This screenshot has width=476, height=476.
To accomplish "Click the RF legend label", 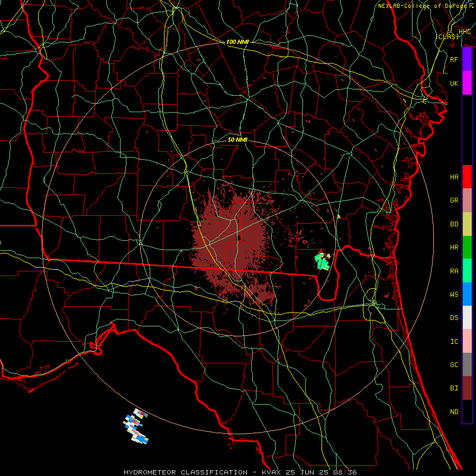I will (x=454, y=59).
